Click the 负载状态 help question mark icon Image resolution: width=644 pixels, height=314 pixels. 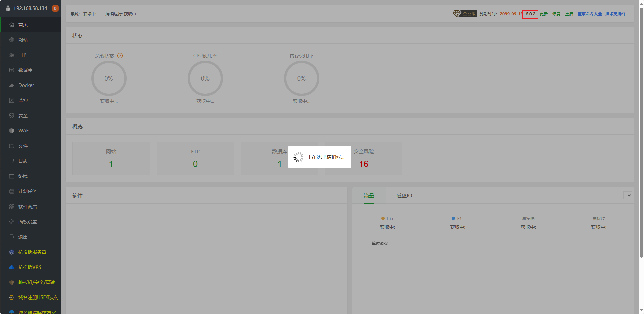tap(120, 56)
